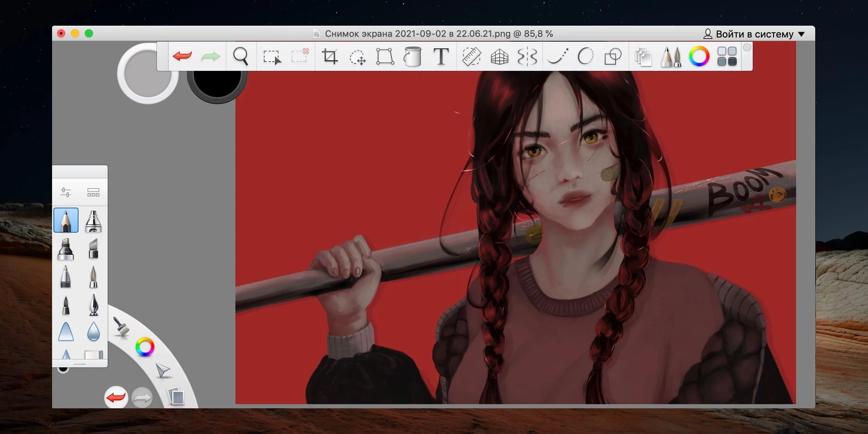Toggle the brush palette window
Viewport: 868px width, 434px height.
[x=671, y=57]
